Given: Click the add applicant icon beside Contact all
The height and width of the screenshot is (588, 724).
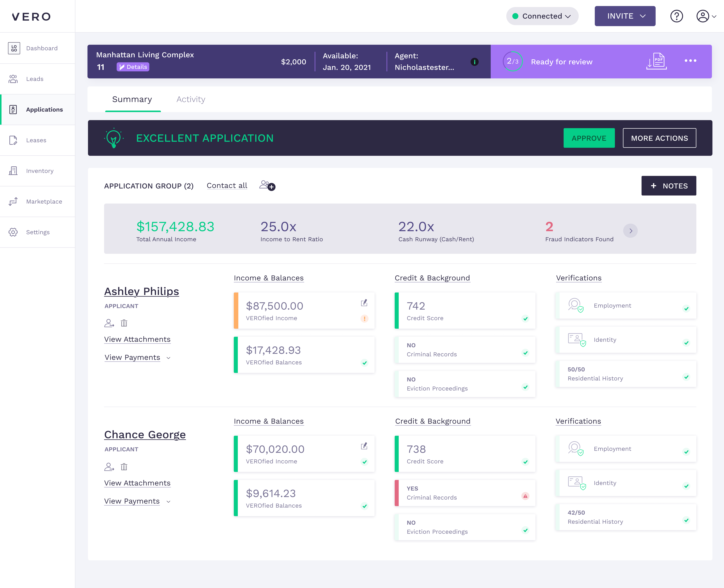Looking at the screenshot, I should point(267,186).
